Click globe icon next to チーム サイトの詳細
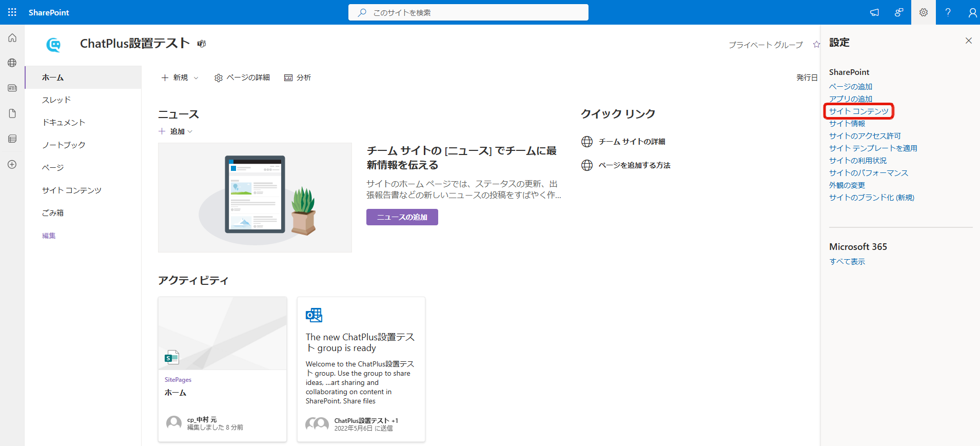980x446 pixels. [587, 142]
